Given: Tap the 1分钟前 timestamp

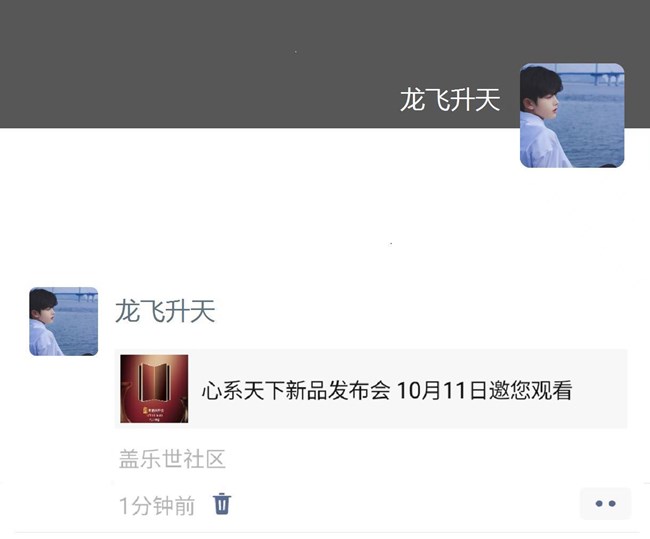Looking at the screenshot, I should click(x=157, y=505).
